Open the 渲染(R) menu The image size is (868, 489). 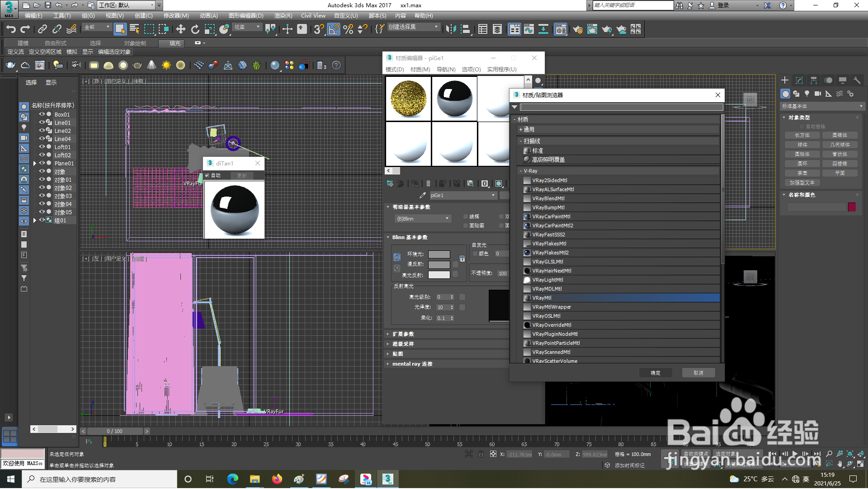point(283,16)
